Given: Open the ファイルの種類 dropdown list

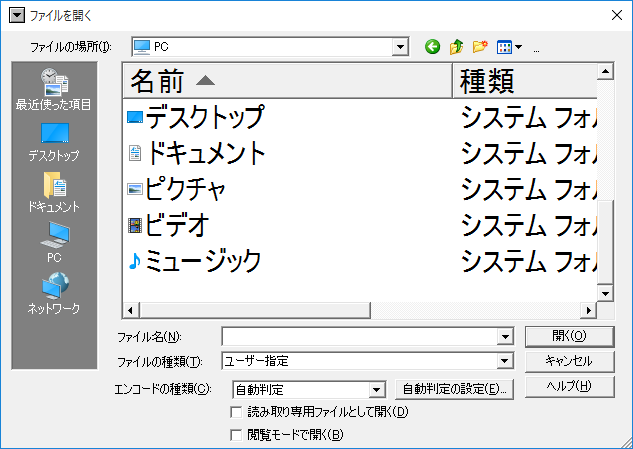Looking at the screenshot, I should point(505,361).
